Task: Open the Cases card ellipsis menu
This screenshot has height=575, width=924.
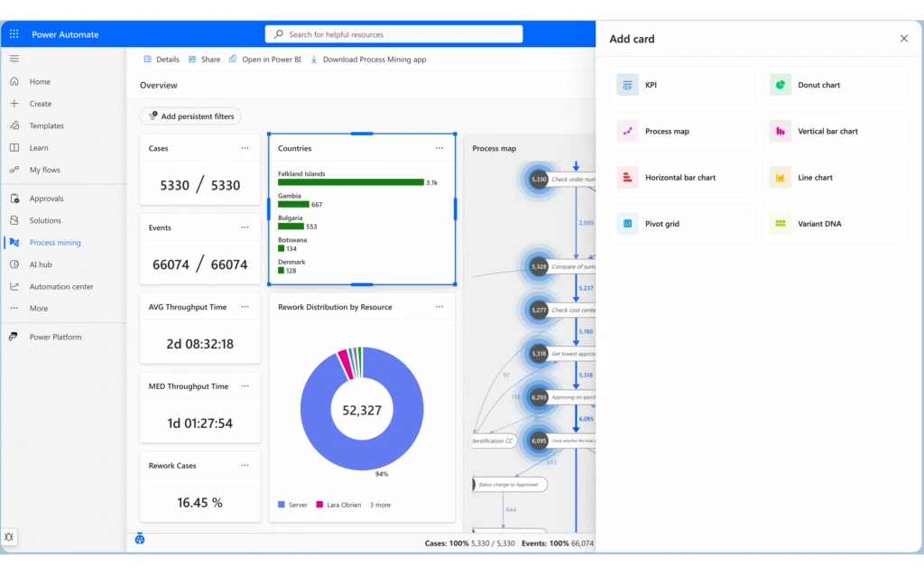Action: click(x=245, y=148)
